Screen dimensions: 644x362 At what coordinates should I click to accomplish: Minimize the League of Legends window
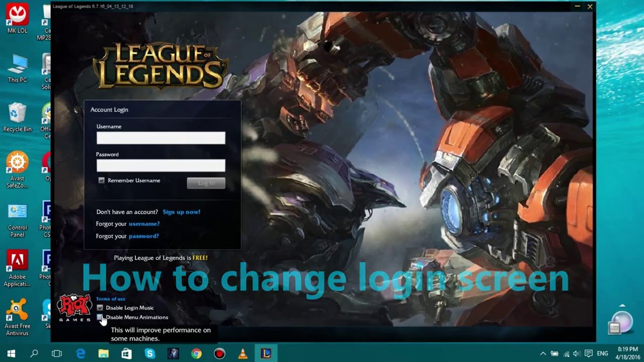(579, 7)
